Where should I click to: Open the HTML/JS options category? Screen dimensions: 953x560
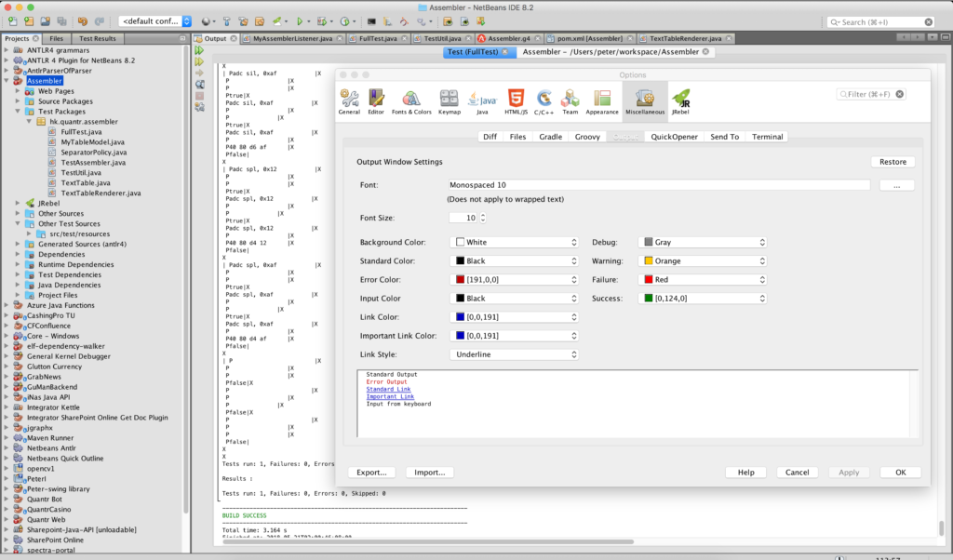click(x=516, y=101)
